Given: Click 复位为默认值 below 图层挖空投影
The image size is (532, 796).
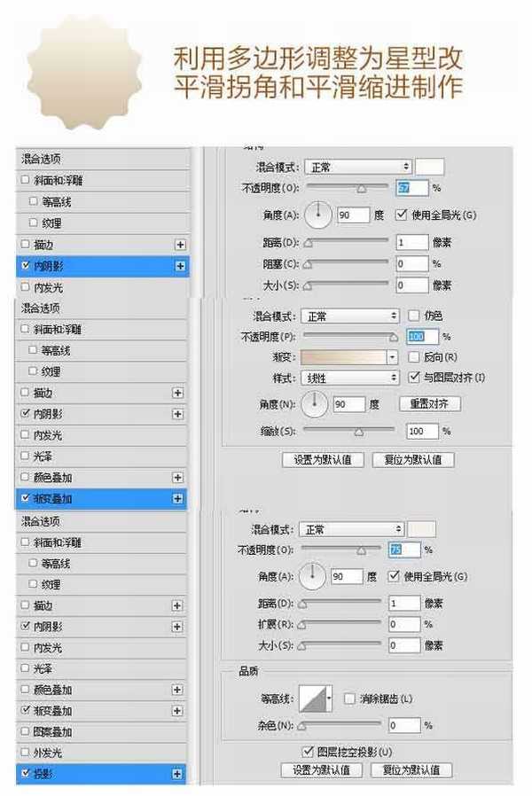Looking at the screenshot, I should [411, 770].
